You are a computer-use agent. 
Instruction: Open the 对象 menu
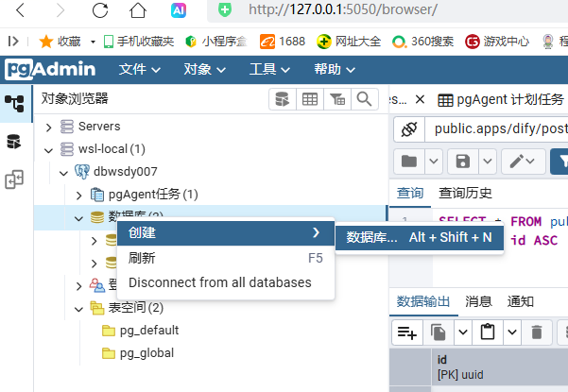[205, 69]
